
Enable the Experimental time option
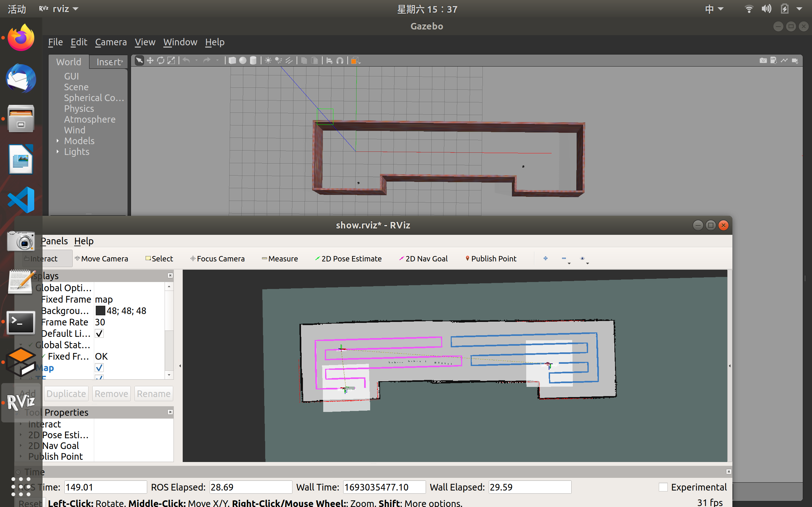click(663, 486)
